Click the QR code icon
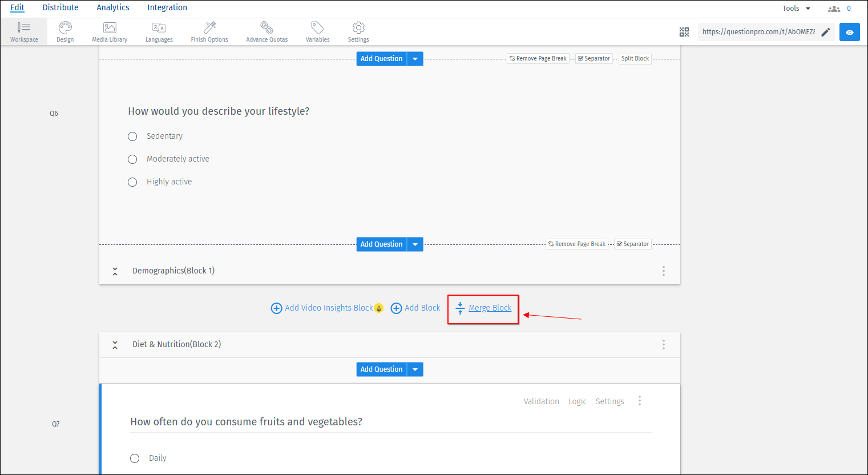The height and width of the screenshot is (475, 868). click(684, 32)
